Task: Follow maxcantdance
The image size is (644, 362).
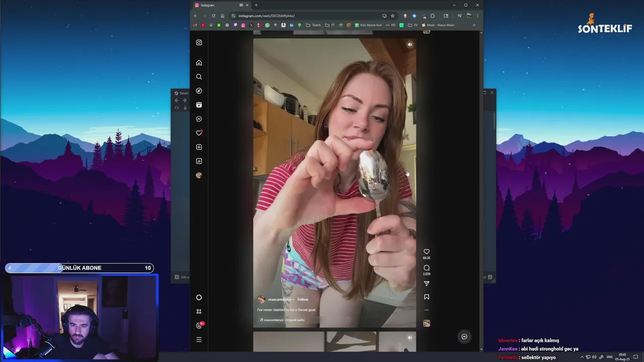Action: (303, 300)
